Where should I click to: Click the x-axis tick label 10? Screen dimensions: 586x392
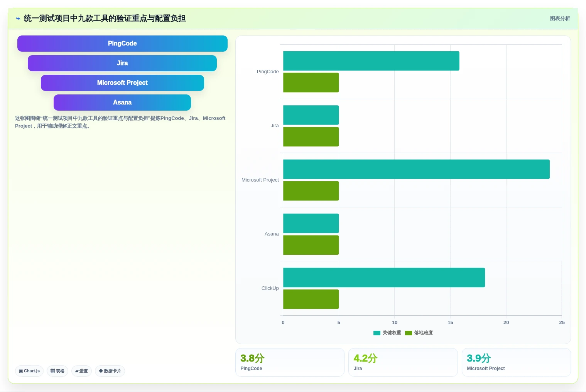[394, 323]
